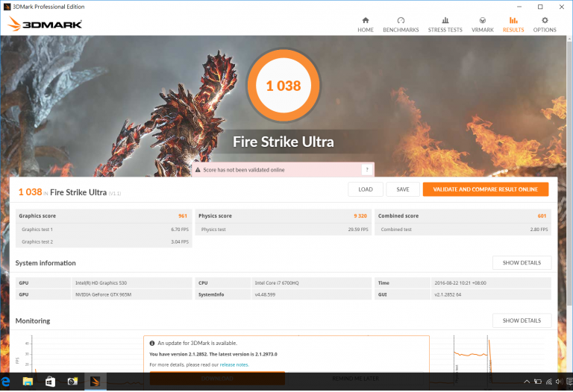Click the SAVE button
573x392 pixels.
(x=403, y=189)
